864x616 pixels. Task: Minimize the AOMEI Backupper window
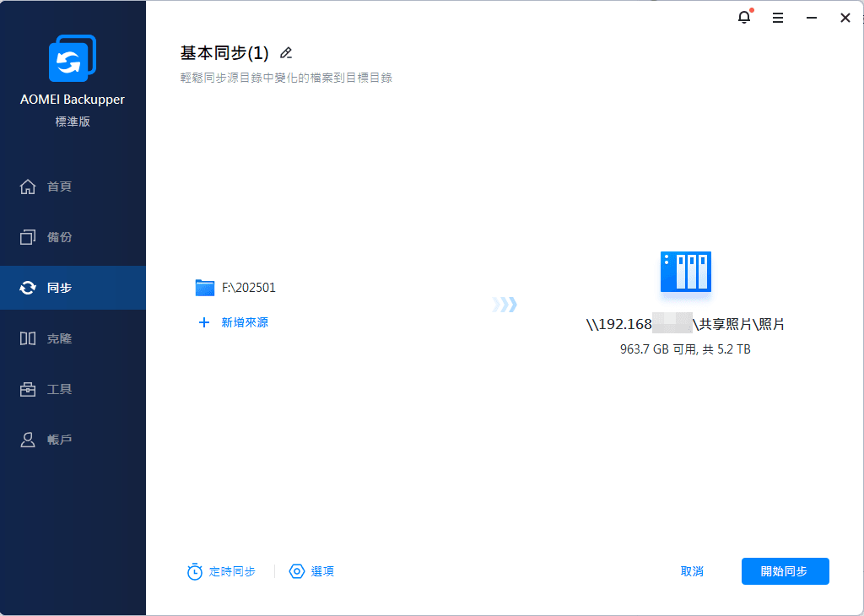coord(811,18)
